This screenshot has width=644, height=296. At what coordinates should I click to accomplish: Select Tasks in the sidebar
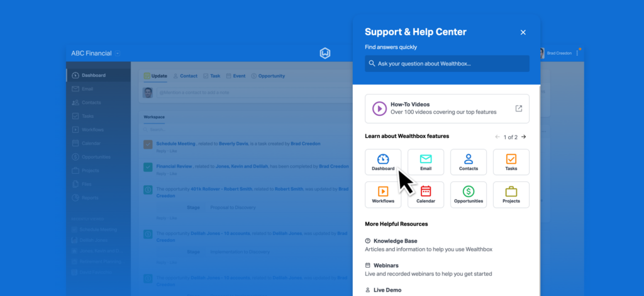[99, 116]
